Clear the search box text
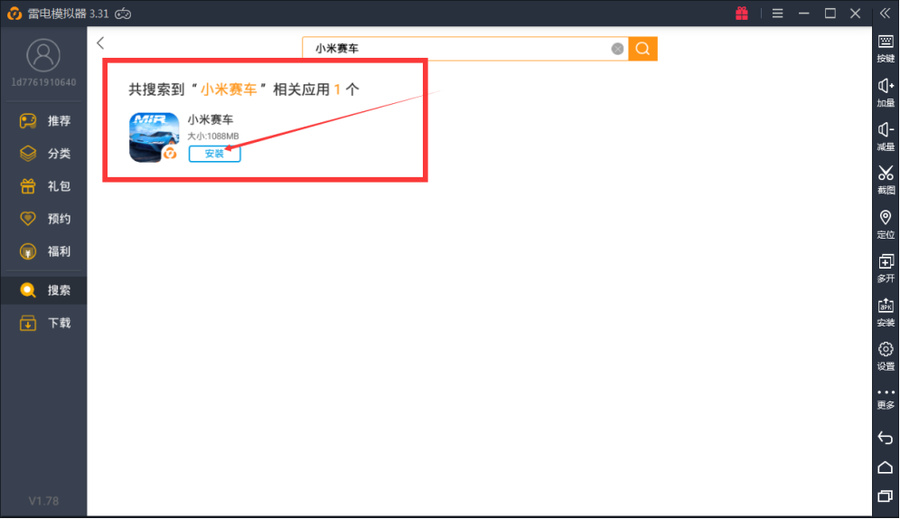 [x=618, y=48]
